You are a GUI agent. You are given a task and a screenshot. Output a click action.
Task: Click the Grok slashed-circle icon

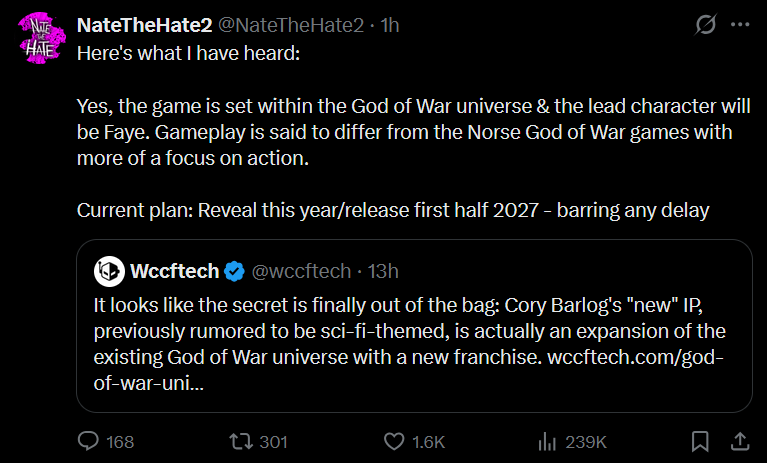705,24
